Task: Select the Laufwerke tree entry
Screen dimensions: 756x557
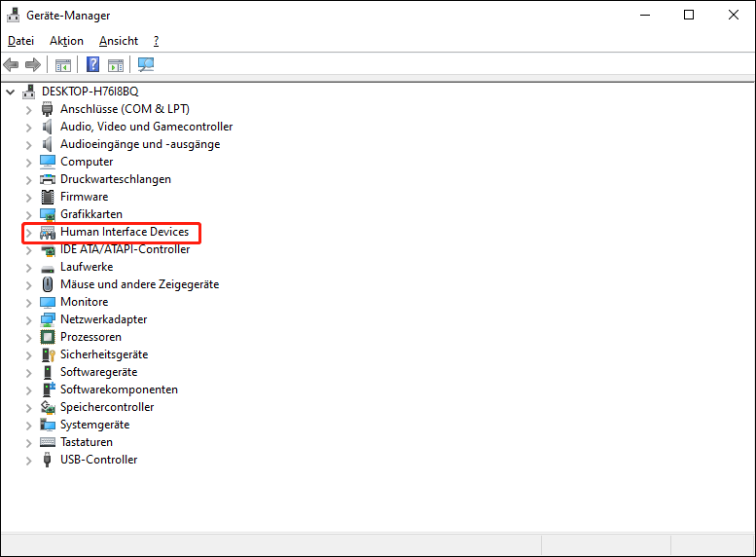Action: (87, 267)
